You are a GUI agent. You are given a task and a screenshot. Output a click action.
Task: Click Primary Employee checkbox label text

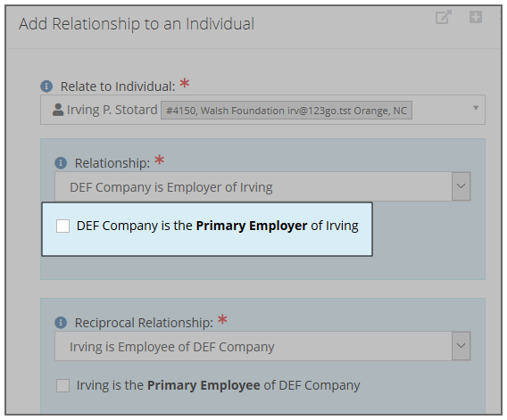219,385
